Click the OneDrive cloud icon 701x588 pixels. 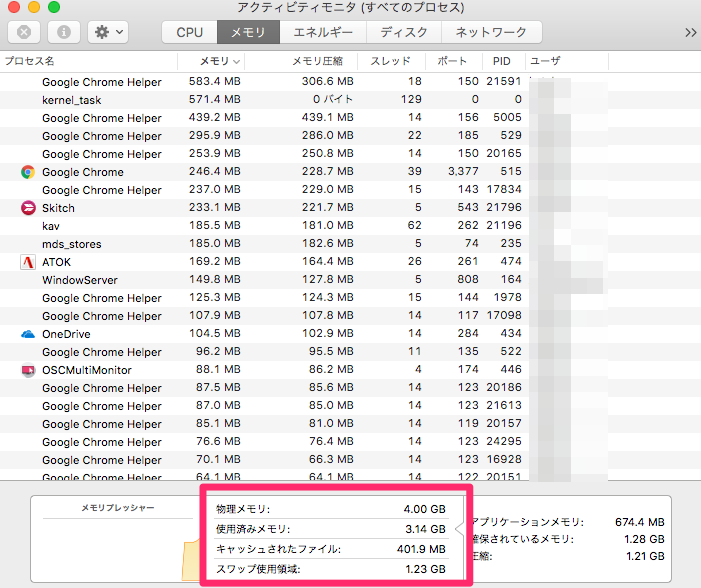[28, 334]
